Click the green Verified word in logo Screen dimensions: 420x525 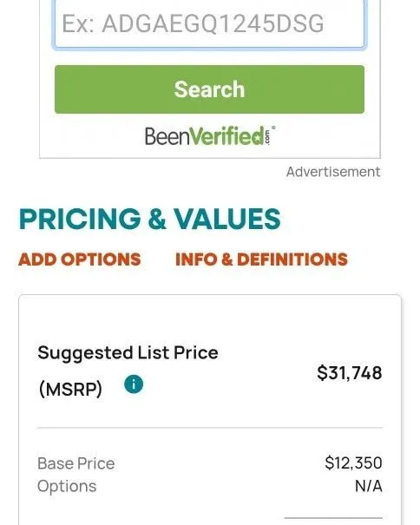tap(227, 136)
